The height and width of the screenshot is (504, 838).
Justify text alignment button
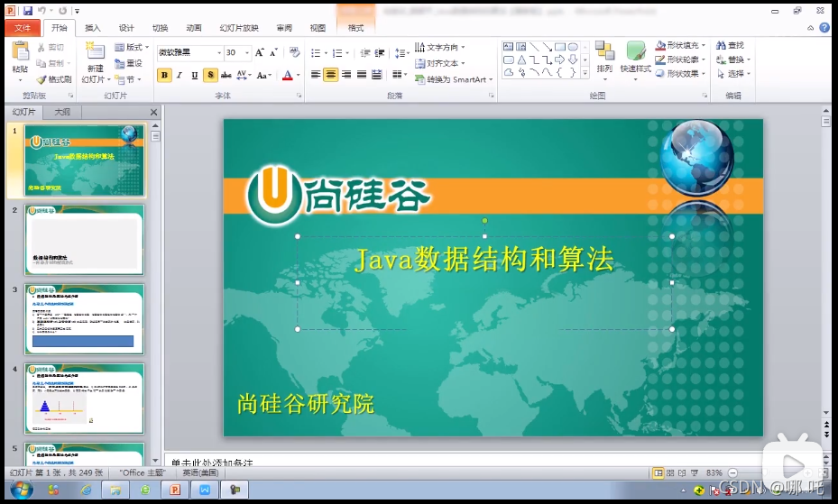362,75
